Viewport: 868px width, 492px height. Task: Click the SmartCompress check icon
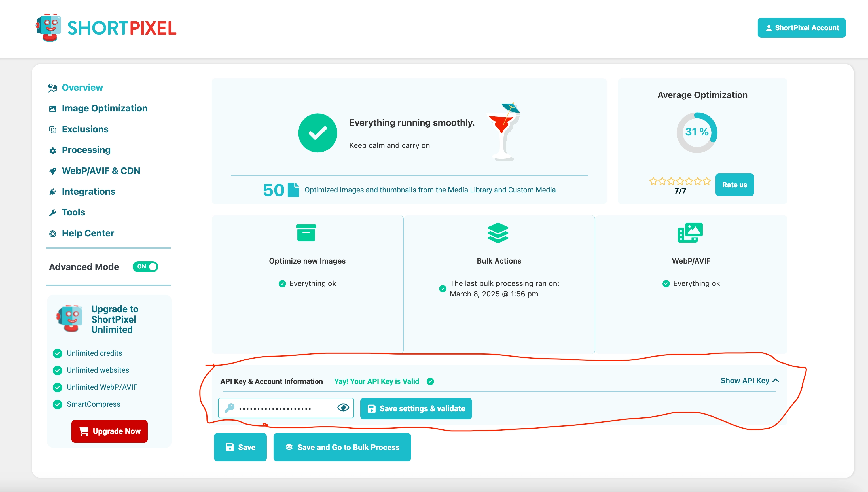pos(58,404)
